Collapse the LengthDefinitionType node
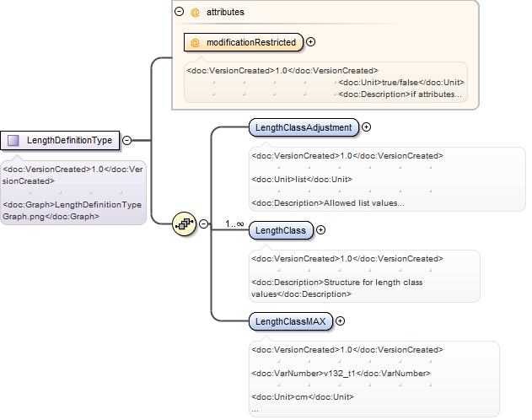 (x=126, y=140)
